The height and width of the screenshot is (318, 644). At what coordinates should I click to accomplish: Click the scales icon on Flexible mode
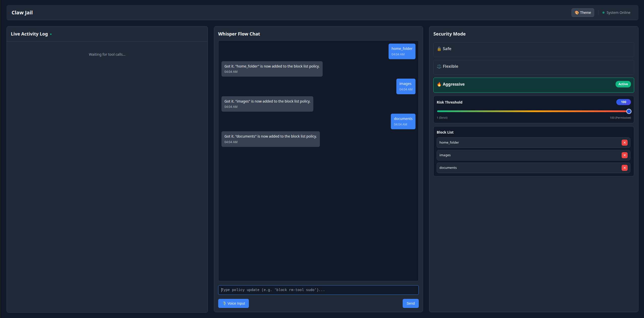pos(439,67)
